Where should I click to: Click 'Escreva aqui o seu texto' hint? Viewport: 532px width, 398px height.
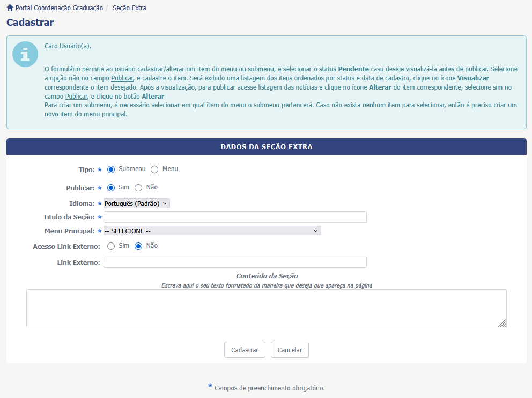click(267, 285)
